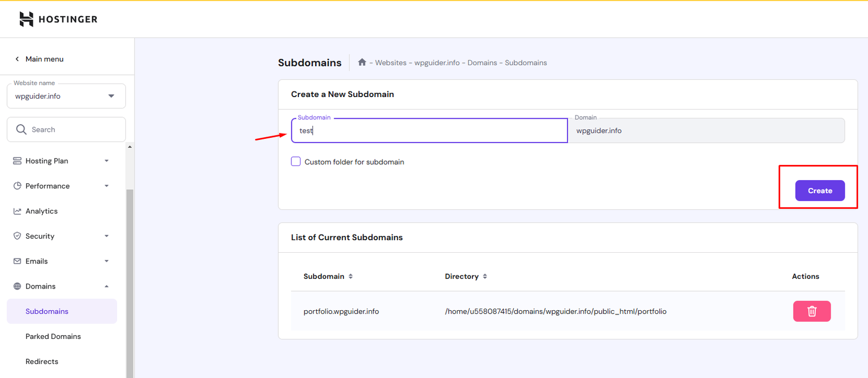The width and height of the screenshot is (868, 378).
Task: Expand the Security section
Action: tap(106, 236)
